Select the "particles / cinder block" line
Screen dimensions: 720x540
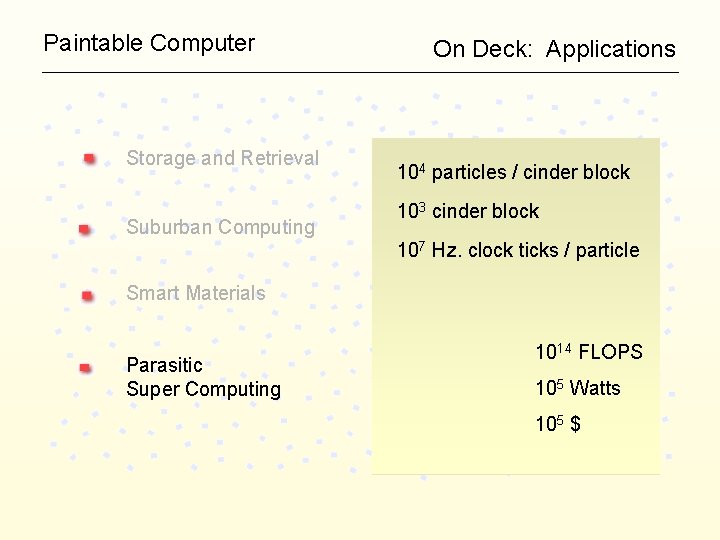point(530,172)
